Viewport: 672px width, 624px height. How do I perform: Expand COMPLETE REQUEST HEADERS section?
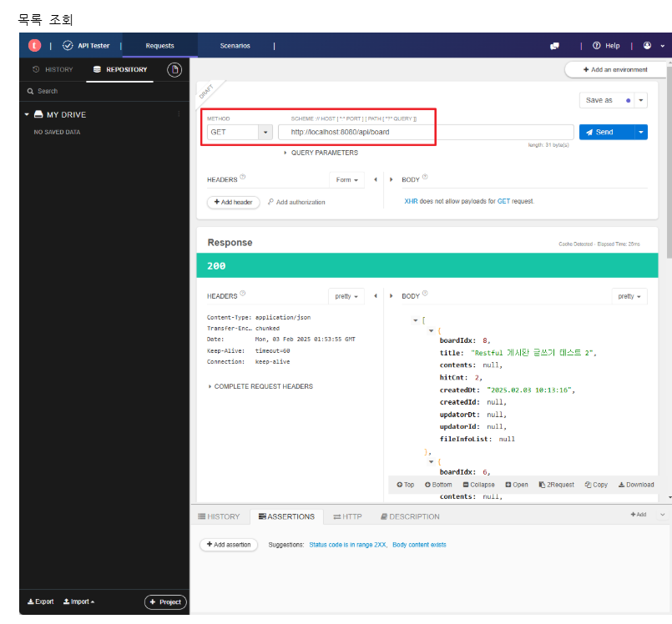(260, 386)
